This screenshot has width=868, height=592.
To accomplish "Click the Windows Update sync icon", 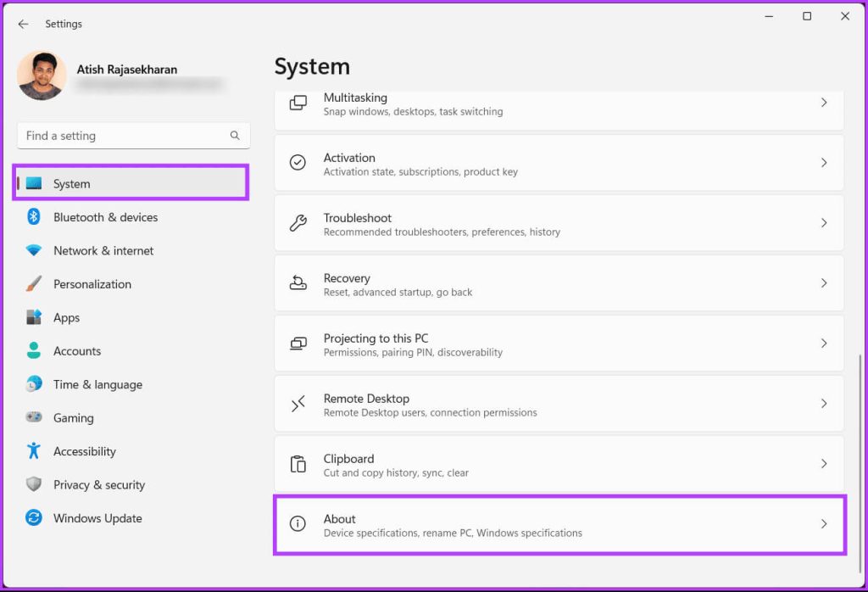I will tap(34, 518).
